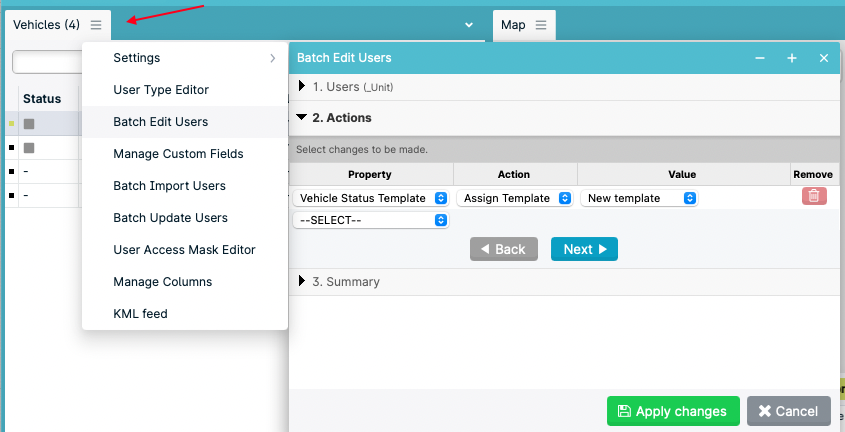The width and height of the screenshot is (845, 432).
Task: Open New template value dropdown
Action: tap(639, 198)
